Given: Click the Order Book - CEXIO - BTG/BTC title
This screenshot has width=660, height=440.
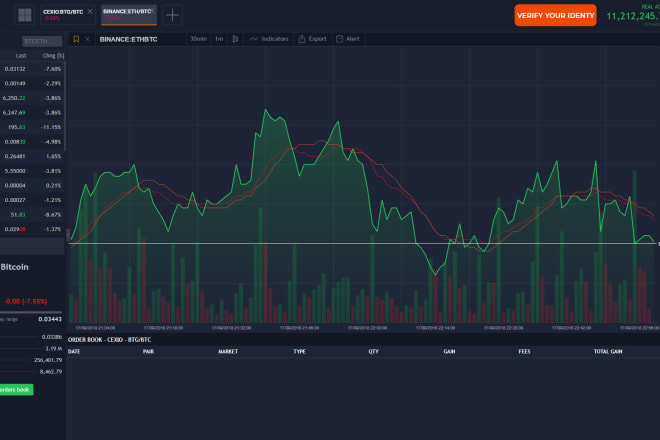Looking at the screenshot, I should pyautogui.click(x=109, y=340).
